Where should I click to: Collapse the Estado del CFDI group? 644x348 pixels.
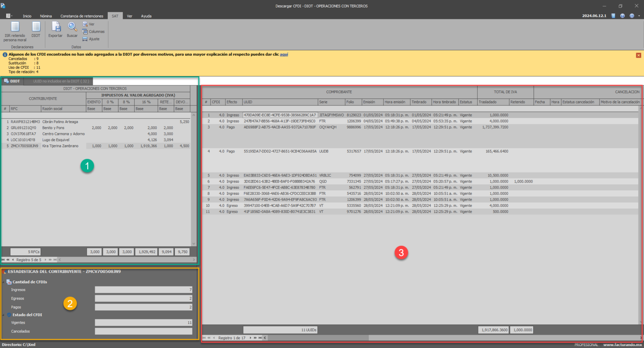[x=4, y=314]
